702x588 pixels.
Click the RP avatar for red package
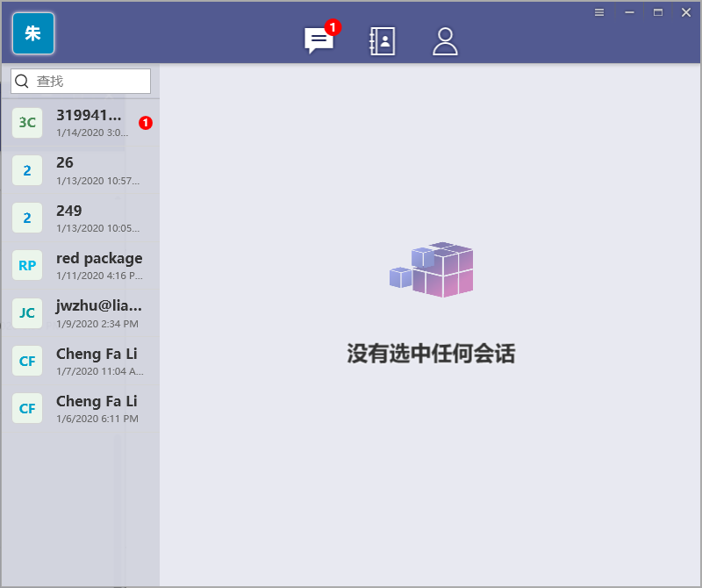pos(27,265)
